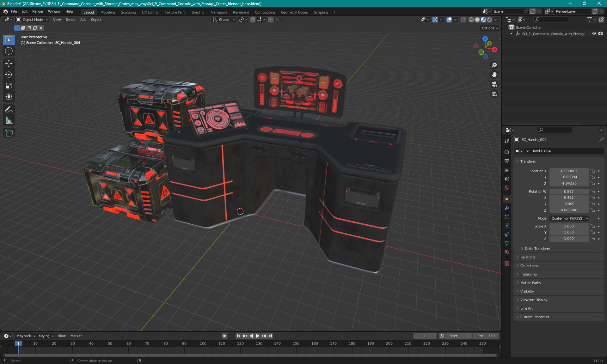
Task: Open the viewport Options dropdown
Action: [x=490, y=28]
